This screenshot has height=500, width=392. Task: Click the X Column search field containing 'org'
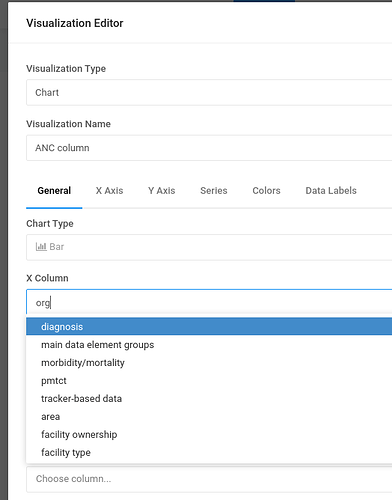pyautogui.click(x=209, y=302)
